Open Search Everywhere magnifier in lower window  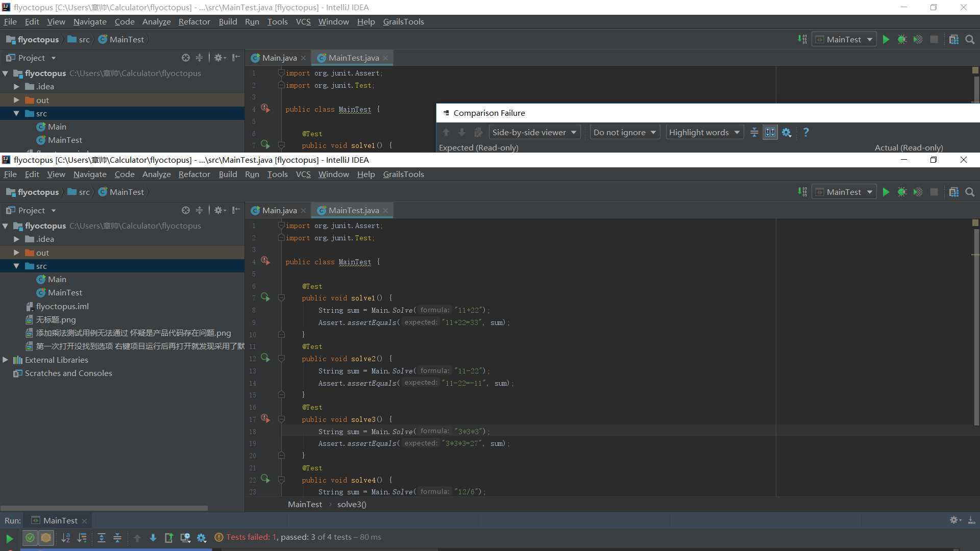point(970,192)
